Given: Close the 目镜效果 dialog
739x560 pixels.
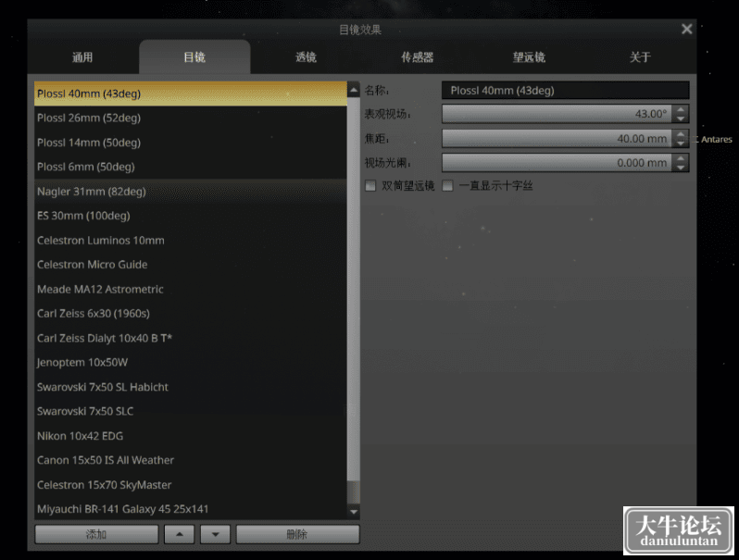Looking at the screenshot, I should (687, 30).
